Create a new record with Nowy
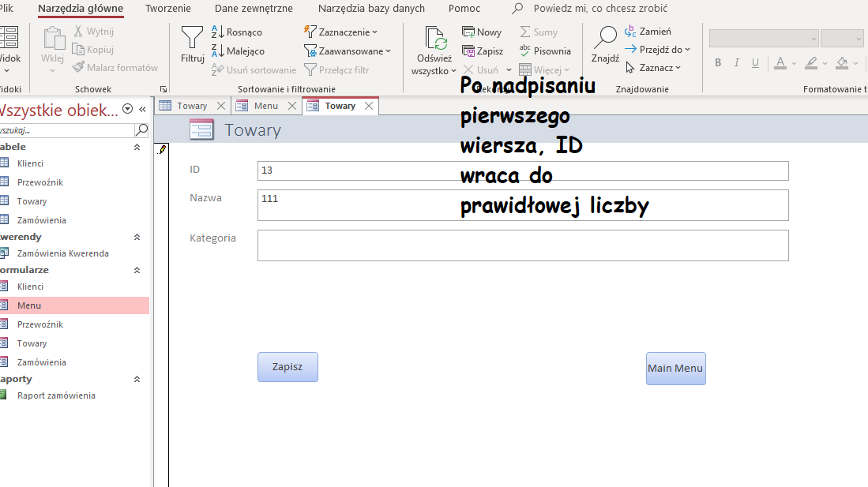This screenshot has width=868, height=487. 482,32
